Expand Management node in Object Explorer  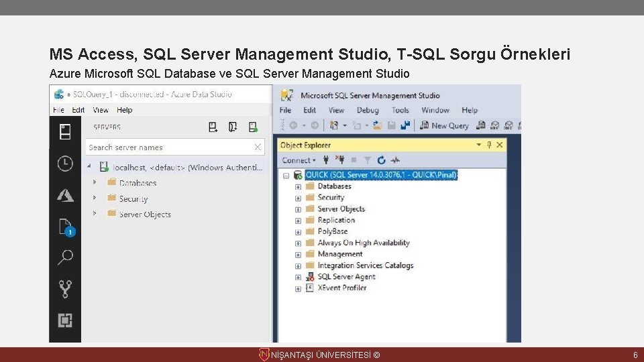tap(298, 255)
